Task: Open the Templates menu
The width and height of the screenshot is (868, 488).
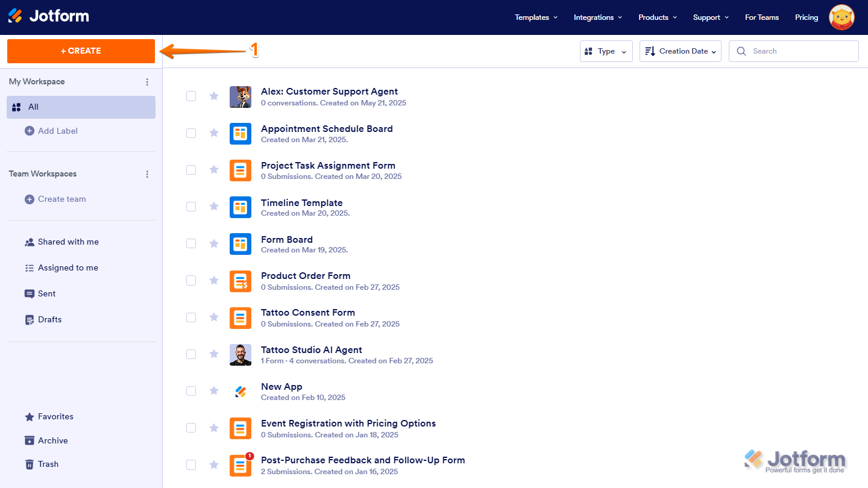Action: pyautogui.click(x=535, y=17)
